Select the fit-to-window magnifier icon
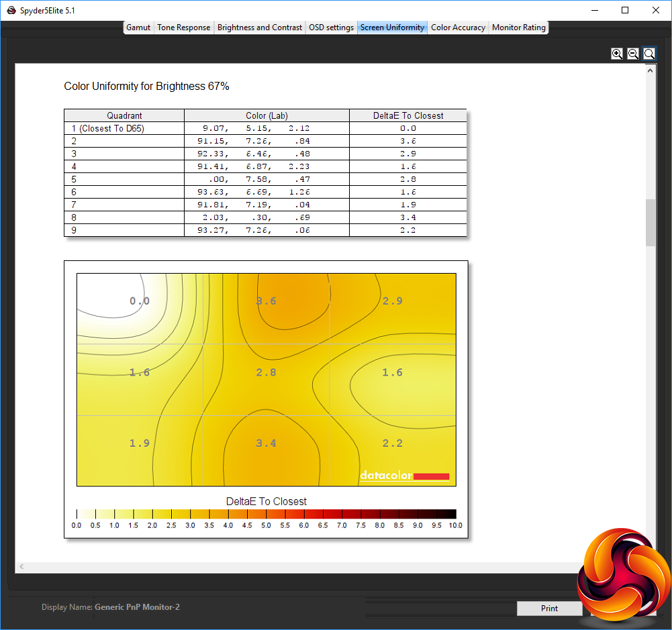This screenshot has width=672, height=630. click(x=649, y=54)
